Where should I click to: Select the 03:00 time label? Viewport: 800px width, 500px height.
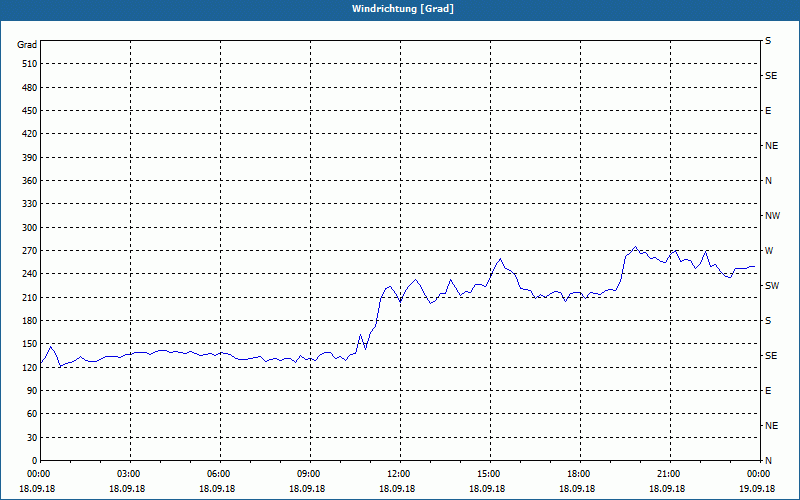130,474
